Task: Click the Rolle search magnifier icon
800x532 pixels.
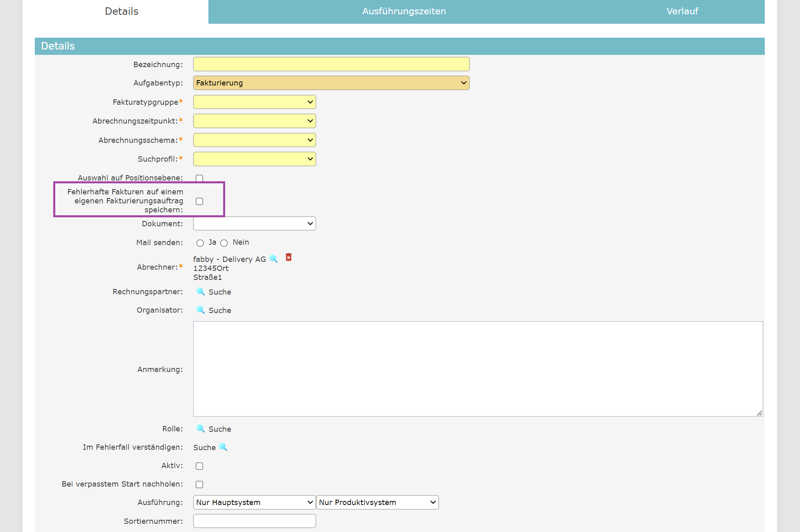Action: pos(200,428)
